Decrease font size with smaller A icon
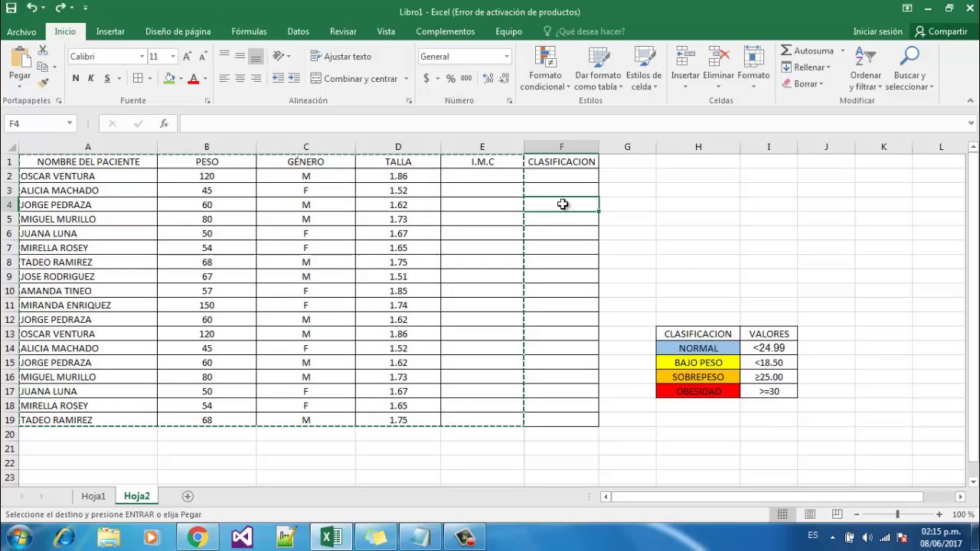The height and width of the screenshot is (551, 980). tap(202, 57)
